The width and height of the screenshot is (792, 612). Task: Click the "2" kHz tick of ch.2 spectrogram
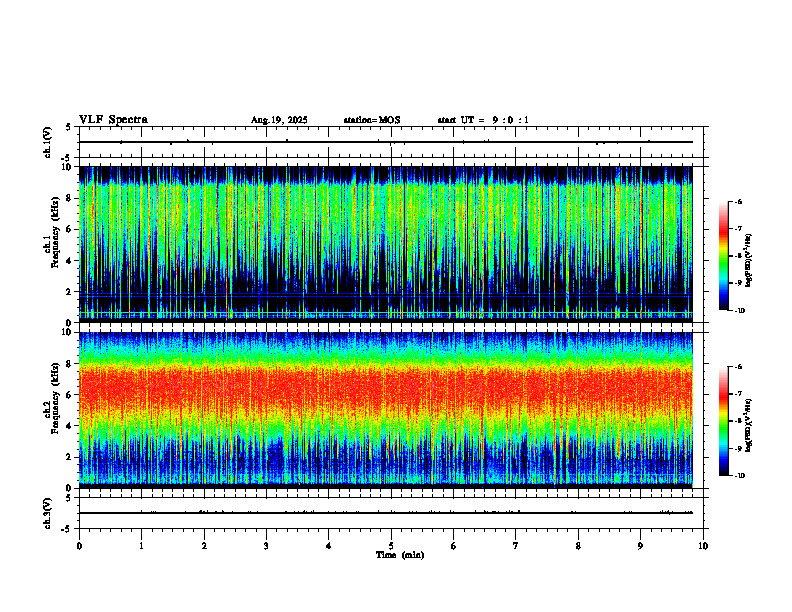[70, 457]
